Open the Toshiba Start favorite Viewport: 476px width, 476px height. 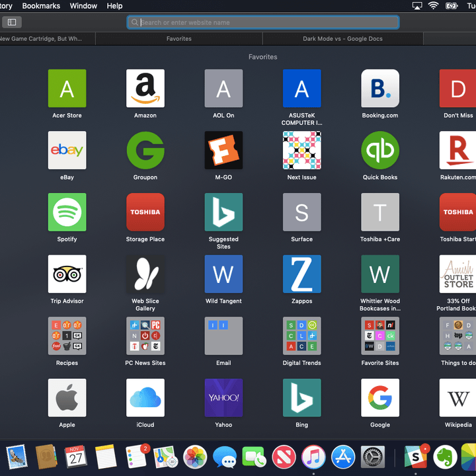coord(457,212)
